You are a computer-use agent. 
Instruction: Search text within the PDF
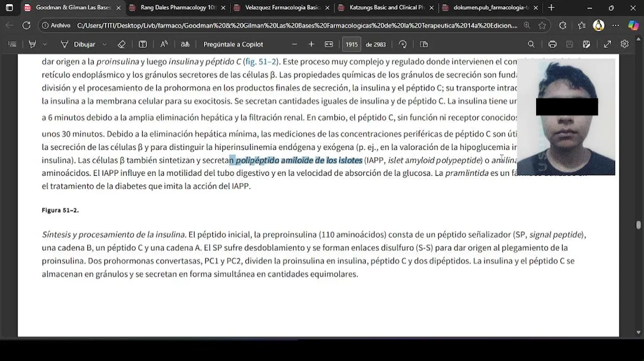point(531,44)
